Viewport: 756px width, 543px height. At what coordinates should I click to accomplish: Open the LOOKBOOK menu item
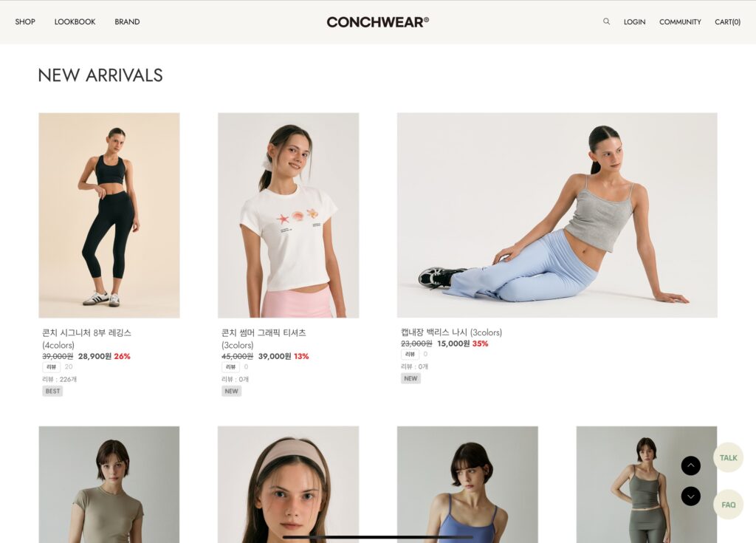[75, 21]
